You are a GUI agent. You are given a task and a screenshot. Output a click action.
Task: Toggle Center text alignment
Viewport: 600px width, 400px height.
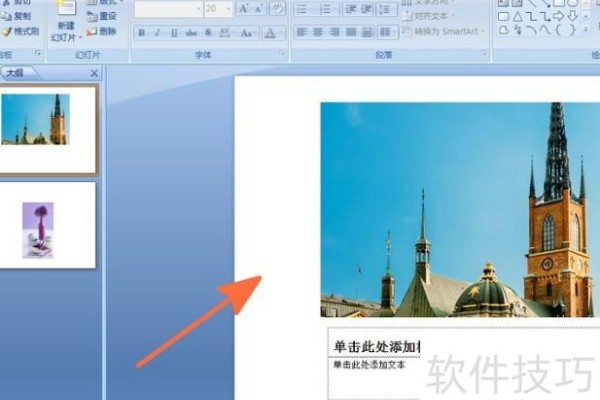coord(318,32)
